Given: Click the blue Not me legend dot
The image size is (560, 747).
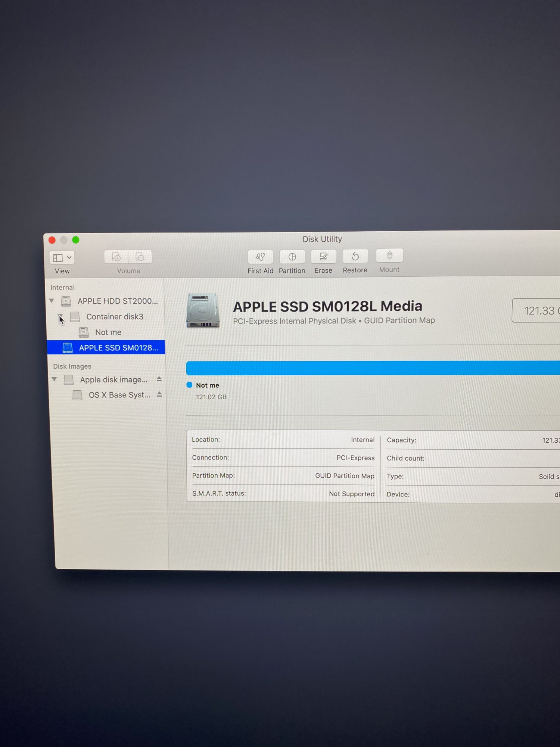Looking at the screenshot, I should (189, 385).
